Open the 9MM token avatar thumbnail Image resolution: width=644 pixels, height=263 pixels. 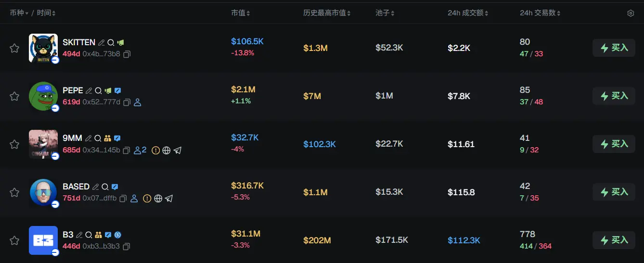[x=43, y=144]
